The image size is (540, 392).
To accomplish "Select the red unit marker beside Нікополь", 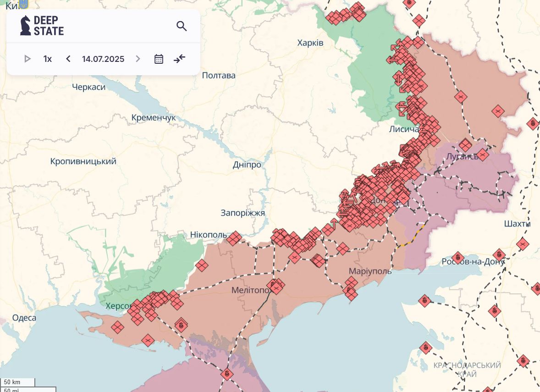I will 234,238.
